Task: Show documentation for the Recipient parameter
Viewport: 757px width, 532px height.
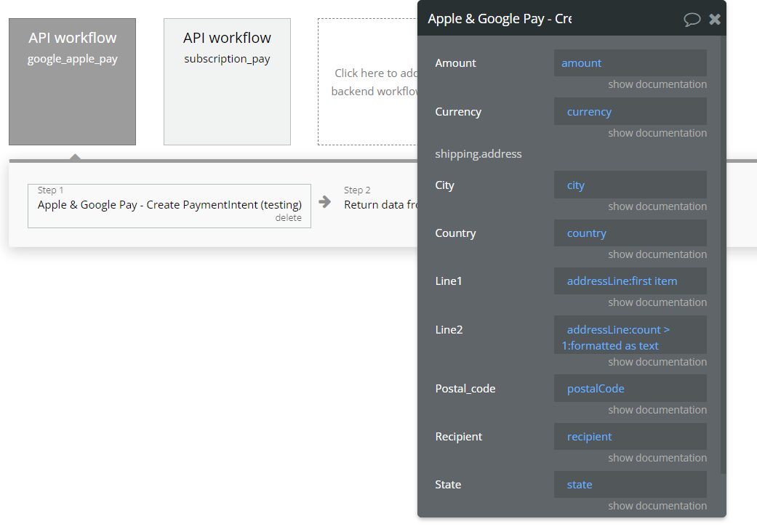Action: [657, 458]
